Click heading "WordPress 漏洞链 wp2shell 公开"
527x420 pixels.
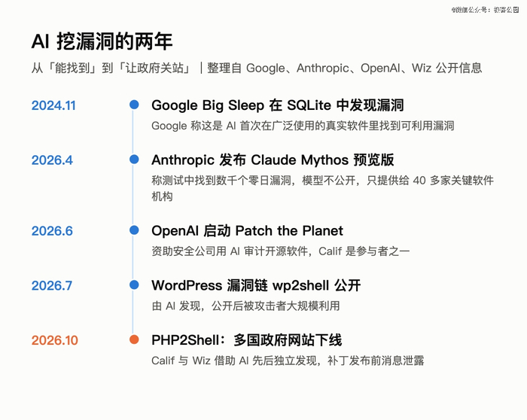point(256,285)
